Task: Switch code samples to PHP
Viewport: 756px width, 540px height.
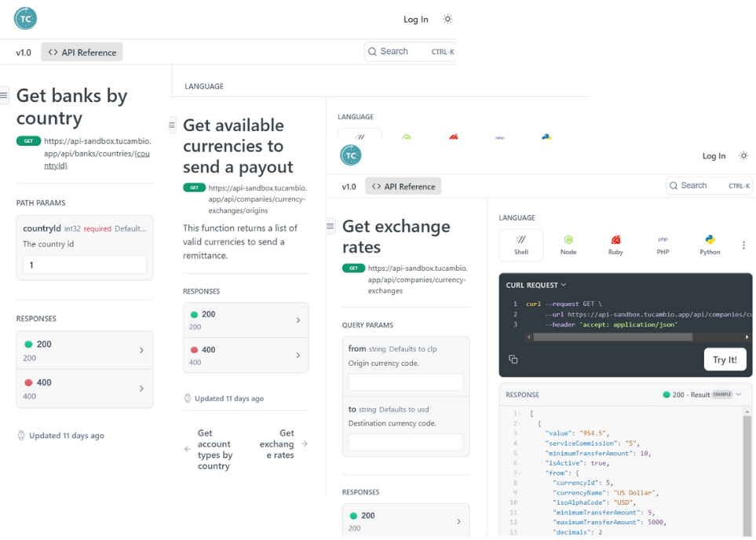Action: [x=662, y=244]
